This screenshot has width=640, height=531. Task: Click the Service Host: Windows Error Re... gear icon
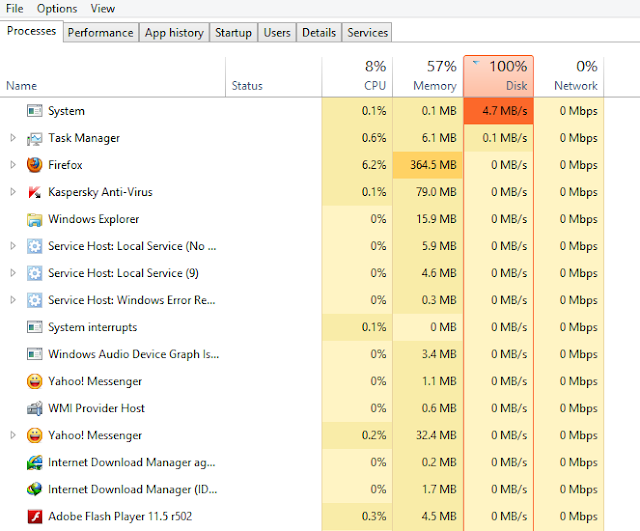click(35, 300)
